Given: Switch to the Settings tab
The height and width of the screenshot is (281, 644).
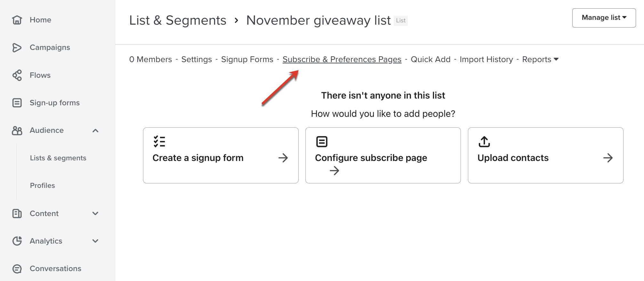Looking at the screenshot, I should 196,59.
